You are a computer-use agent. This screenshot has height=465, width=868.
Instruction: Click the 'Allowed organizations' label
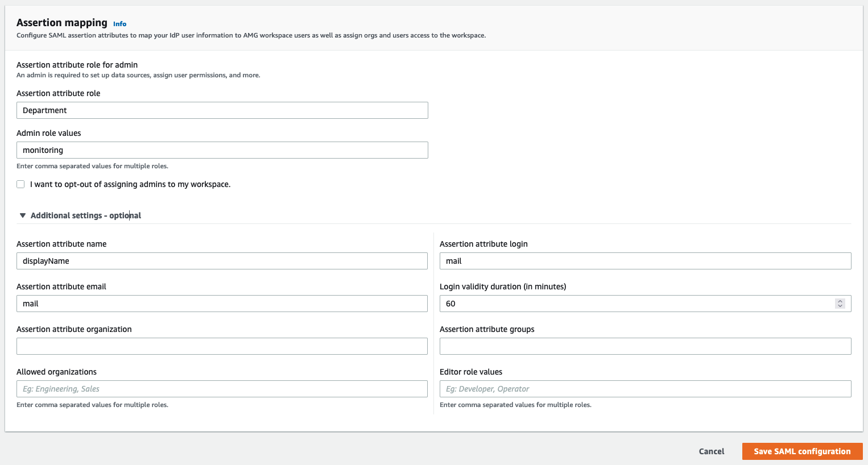(x=57, y=372)
